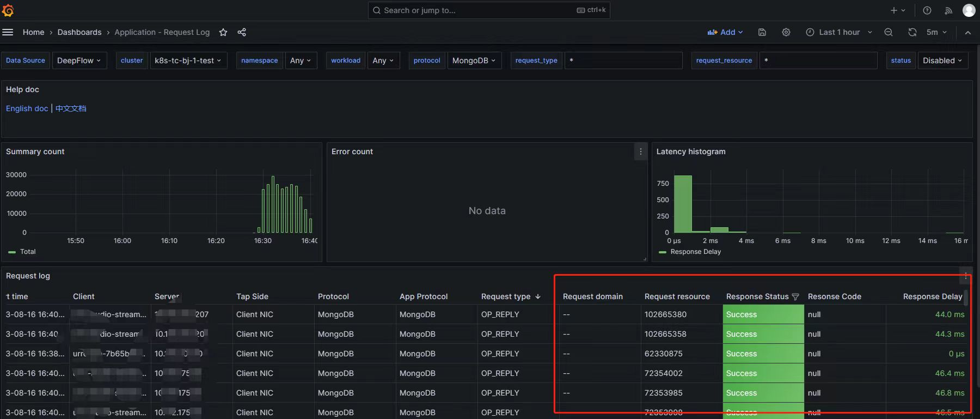The width and height of the screenshot is (980, 419).
Task: Open dashboard settings gear
Action: (786, 32)
